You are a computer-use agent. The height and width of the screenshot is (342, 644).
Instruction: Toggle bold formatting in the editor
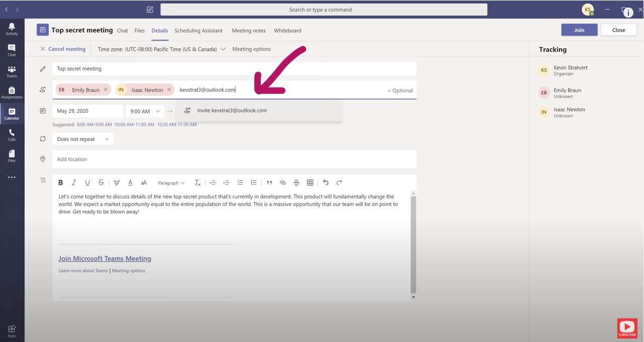coord(60,182)
